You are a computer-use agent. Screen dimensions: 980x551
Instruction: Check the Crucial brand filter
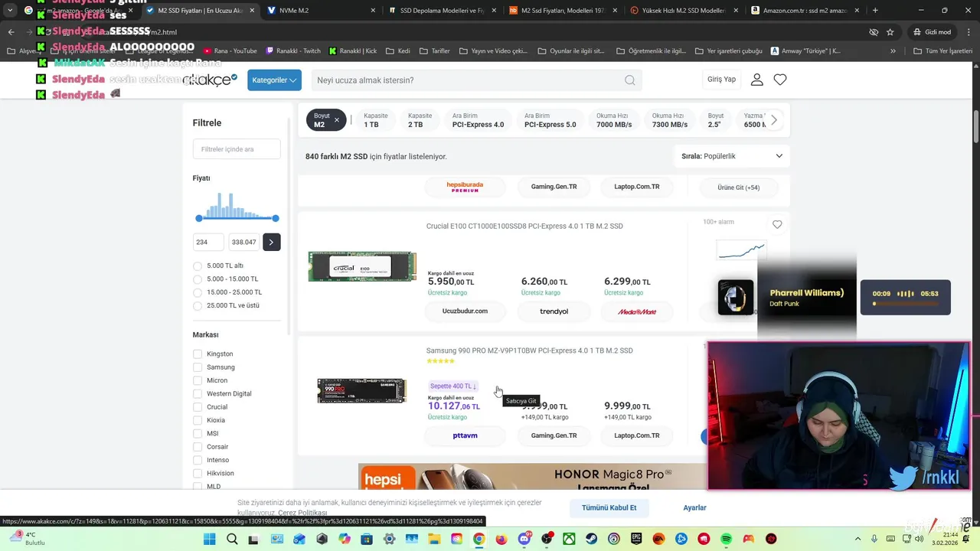pos(198,407)
